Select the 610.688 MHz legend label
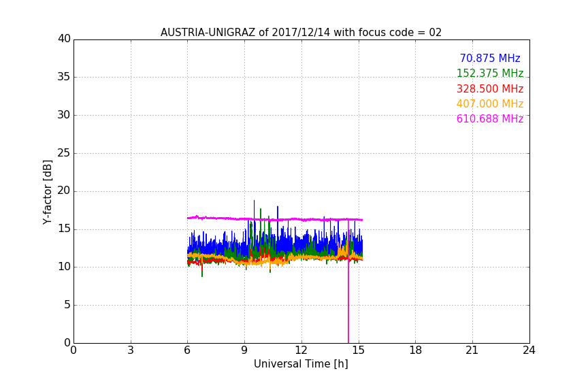The image size is (588, 392). click(x=490, y=118)
